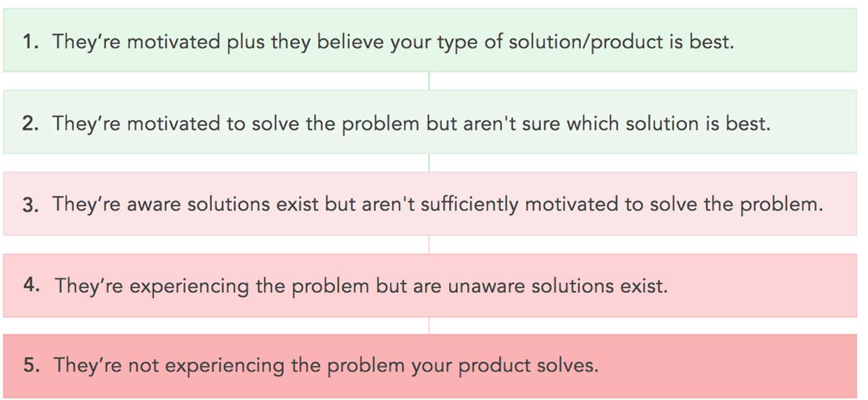Select the box about believing your solution is best

[430, 40]
